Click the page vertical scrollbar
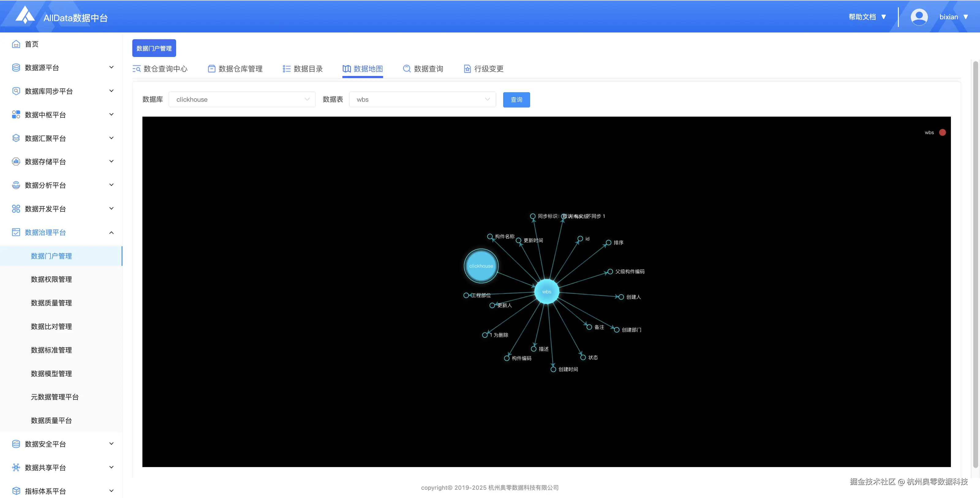The image size is (980, 498). pos(975,264)
